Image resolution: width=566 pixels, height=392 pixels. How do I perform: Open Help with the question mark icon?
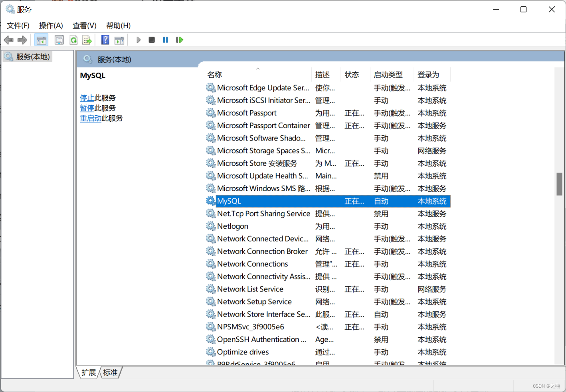pyautogui.click(x=105, y=40)
